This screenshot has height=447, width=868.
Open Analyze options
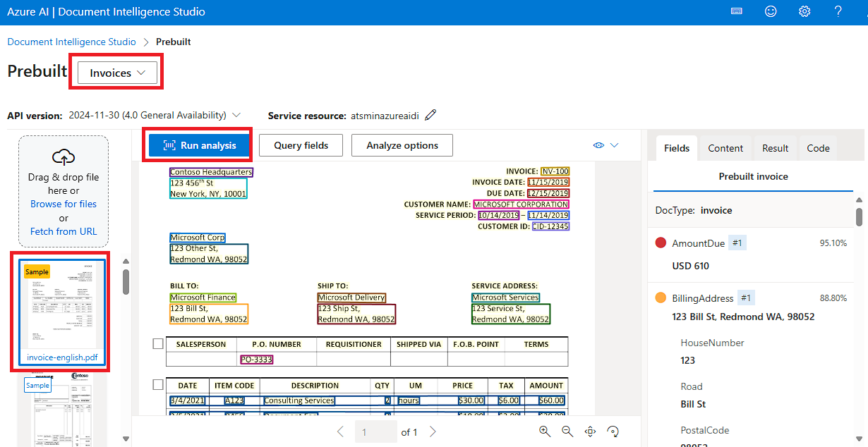(x=402, y=145)
